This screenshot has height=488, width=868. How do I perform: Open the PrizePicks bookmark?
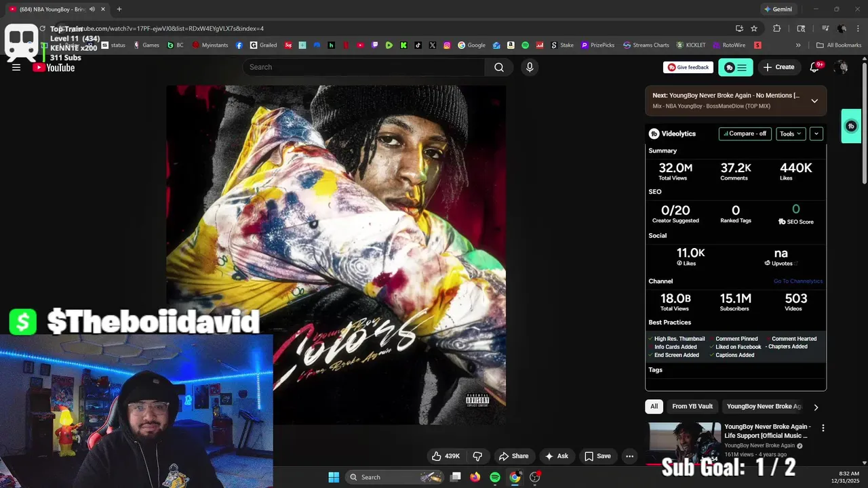coord(598,45)
